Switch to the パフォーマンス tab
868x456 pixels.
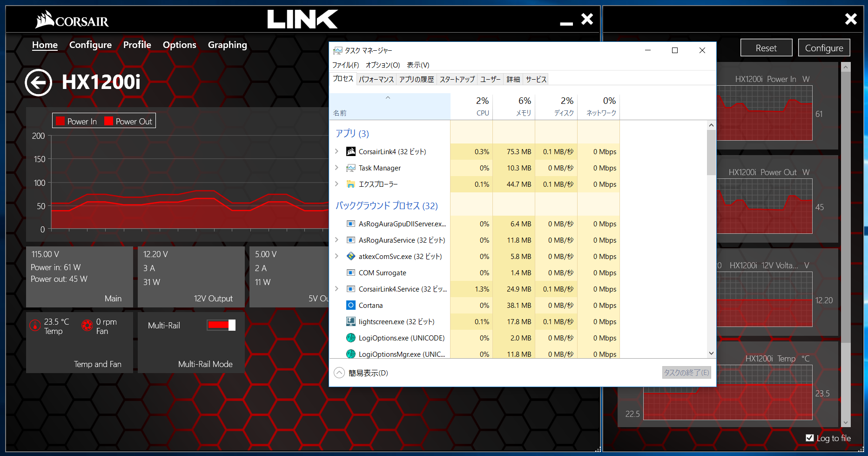click(377, 79)
